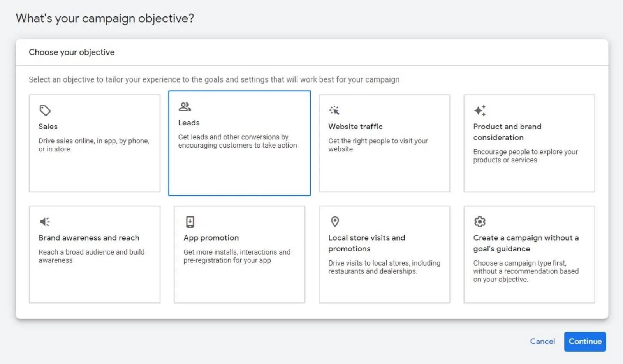This screenshot has width=623, height=364.
Task: Choose the Leads objective title
Action: coord(189,123)
